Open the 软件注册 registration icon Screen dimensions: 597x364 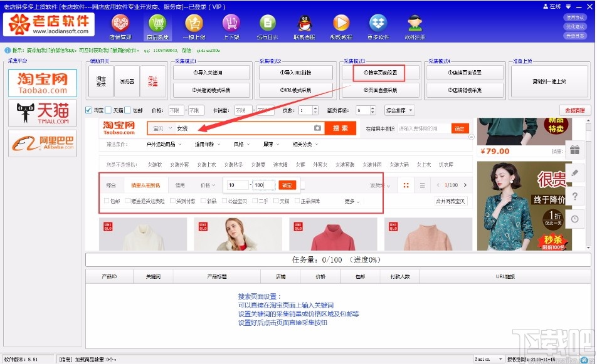pos(414,26)
